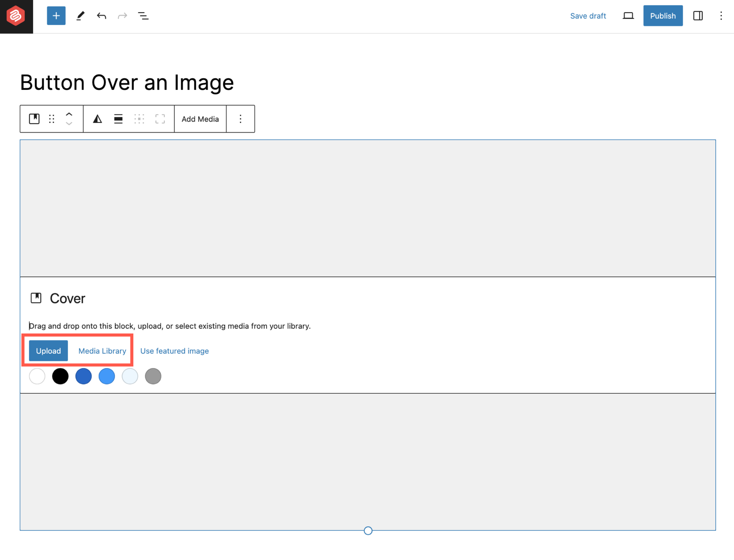Open the Change content position control
This screenshot has width=734, height=560.
click(139, 119)
